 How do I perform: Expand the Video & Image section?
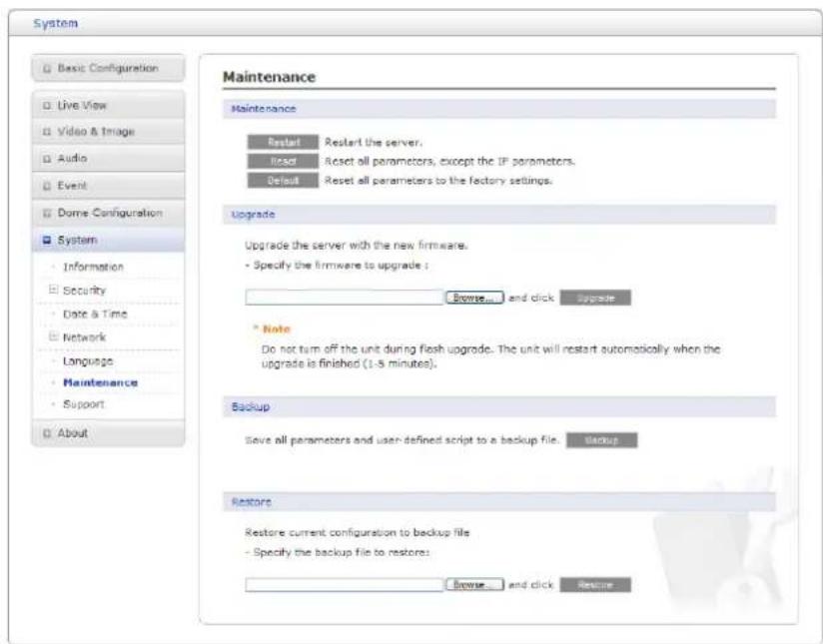coord(108,131)
